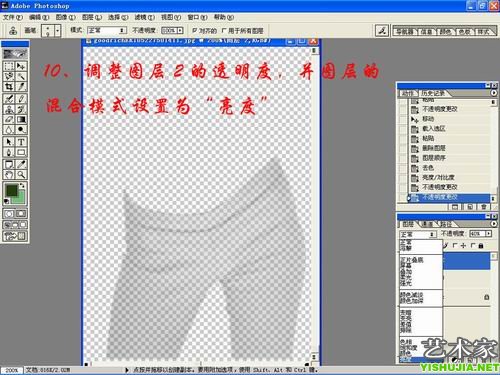Image resolution: width=500 pixels, height=375 pixels.
Task: Open the Layers panel opacity arrow
Action: (x=488, y=234)
